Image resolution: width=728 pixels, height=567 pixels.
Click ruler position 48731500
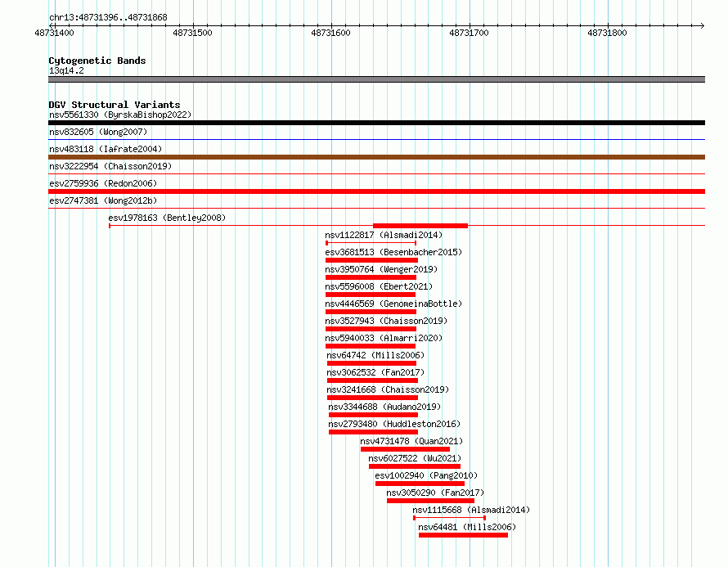(192, 33)
